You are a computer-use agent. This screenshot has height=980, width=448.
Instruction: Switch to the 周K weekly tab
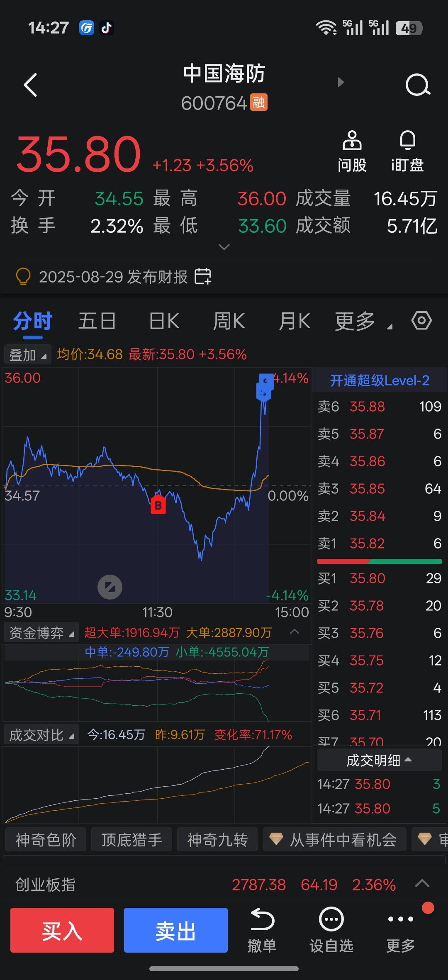click(x=229, y=321)
